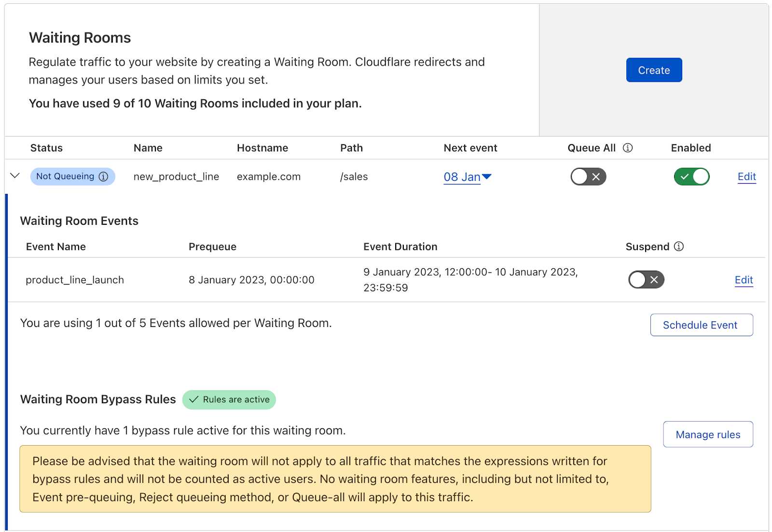The height and width of the screenshot is (532, 772).
Task: Collapse the new_product_line row with the chevron
Action: (x=15, y=176)
